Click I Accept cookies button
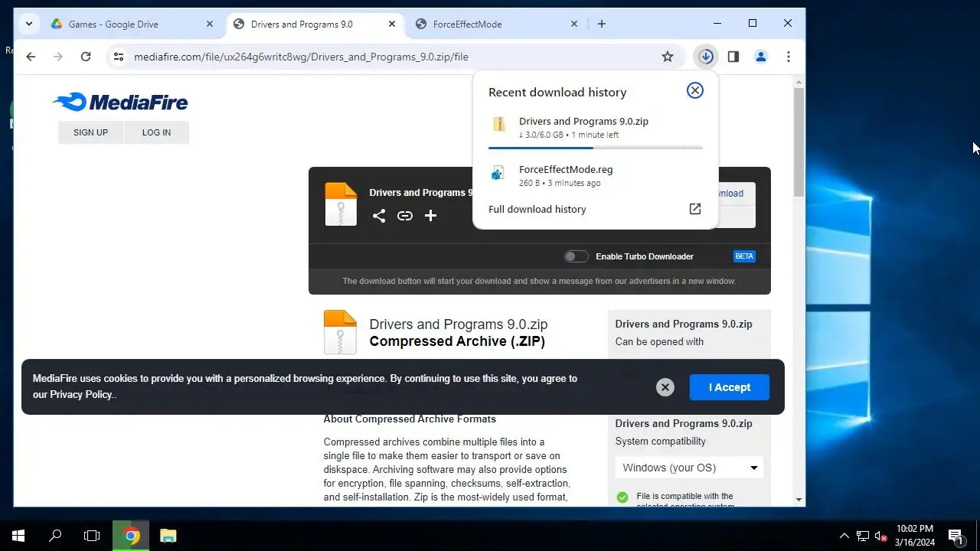This screenshot has width=980, height=551. (730, 387)
